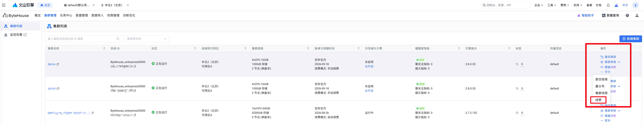Sort by 状态 column sort icon
Viewport: 644px width, 125px height.
(x=195, y=49)
